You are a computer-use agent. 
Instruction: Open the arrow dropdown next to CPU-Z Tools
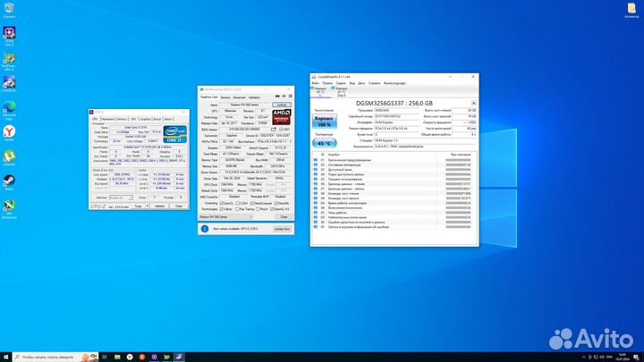148,206
